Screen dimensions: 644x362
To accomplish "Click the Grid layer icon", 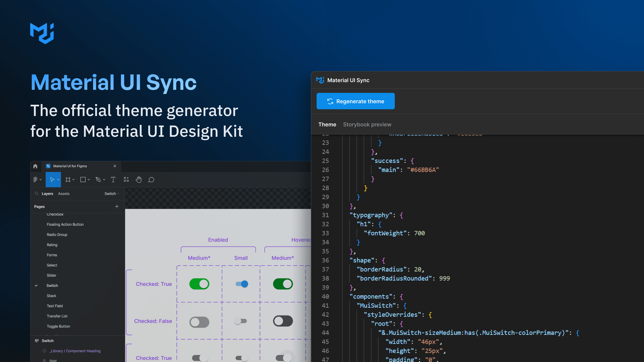I will (44, 360).
